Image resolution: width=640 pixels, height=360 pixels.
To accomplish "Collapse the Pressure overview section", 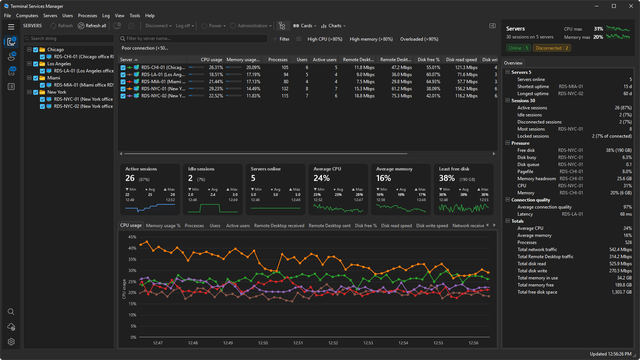I will (x=508, y=143).
